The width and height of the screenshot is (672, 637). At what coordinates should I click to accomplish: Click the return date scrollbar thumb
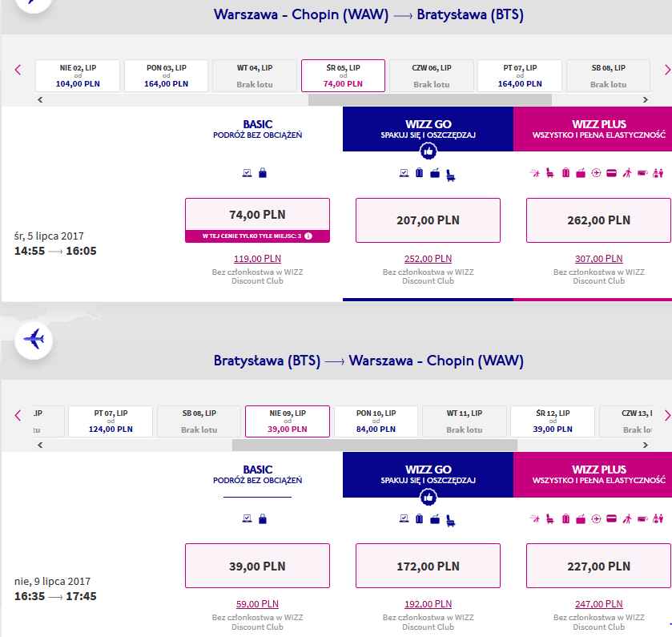[x=375, y=445]
